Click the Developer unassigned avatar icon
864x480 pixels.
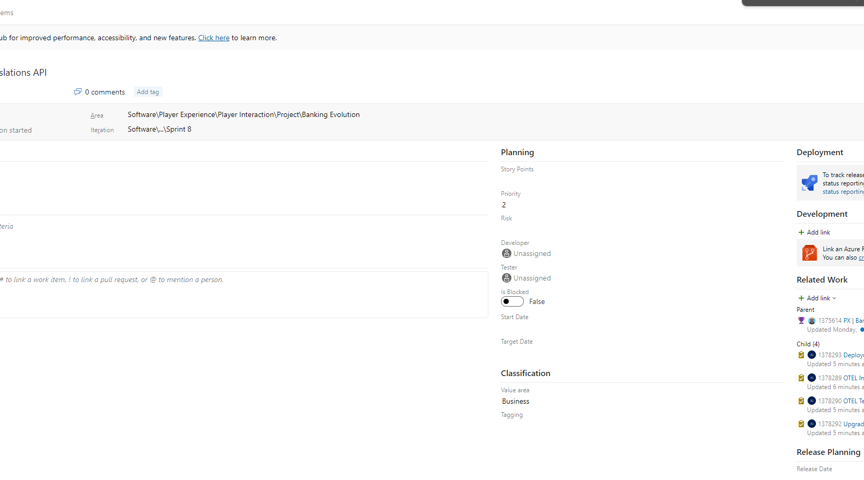click(x=506, y=254)
